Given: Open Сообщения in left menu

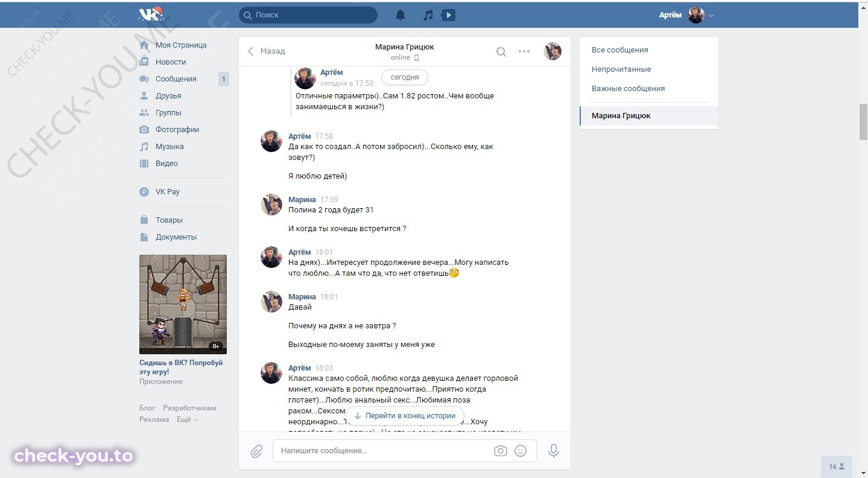Looking at the screenshot, I should (176, 79).
